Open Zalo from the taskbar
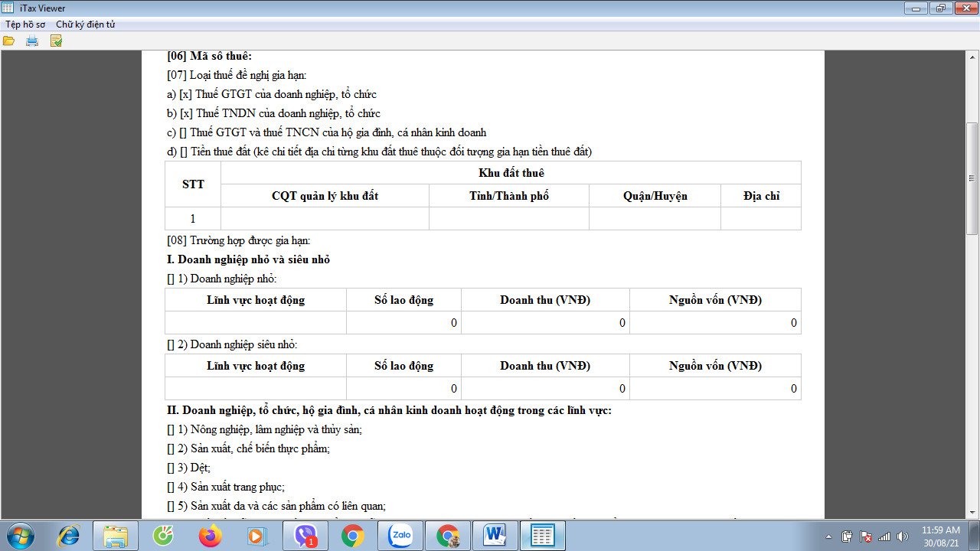Screen dimensions: 980x551 [x=400, y=536]
